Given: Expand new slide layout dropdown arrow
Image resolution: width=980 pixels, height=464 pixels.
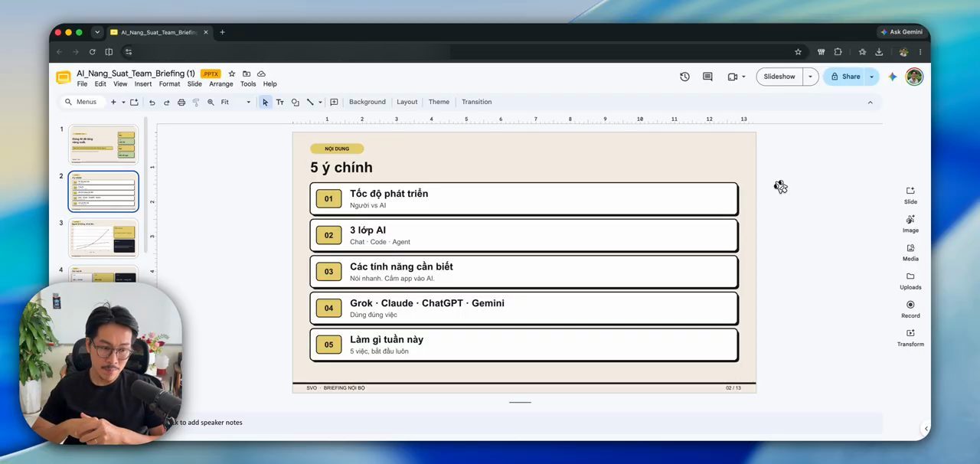Looking at the screenshot, I should [x=123, y=102].
